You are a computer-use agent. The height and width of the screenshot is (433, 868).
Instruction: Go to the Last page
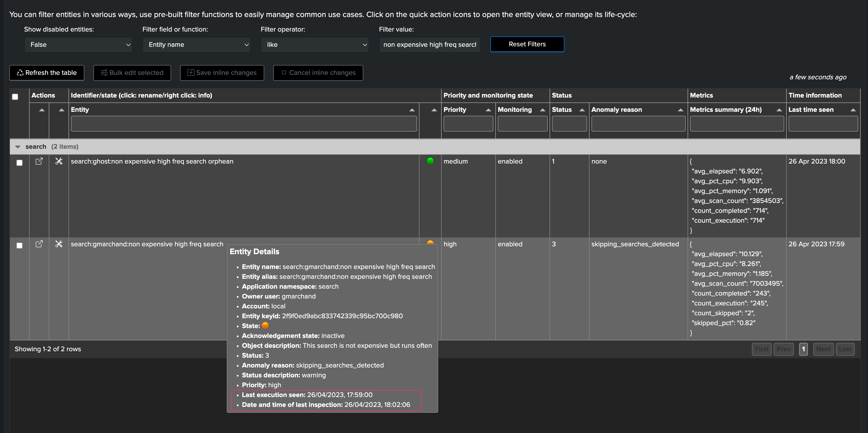click(845, 349)
